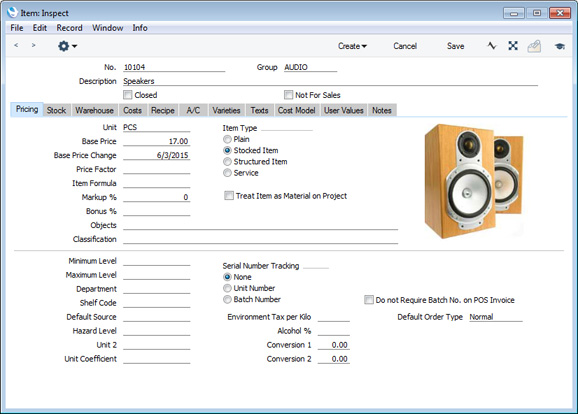Open the gear operations menu

(x=67, y=46)
